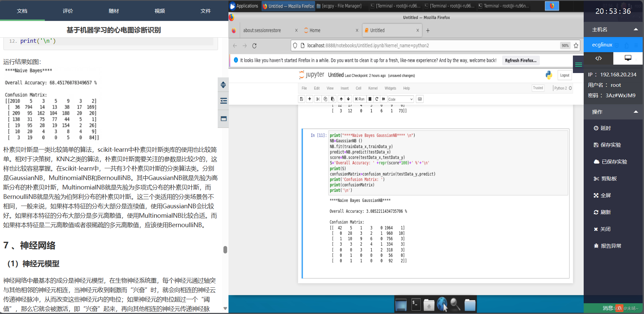
Task: Open the Cell menu in Jupyter
Action: [358, 88]
